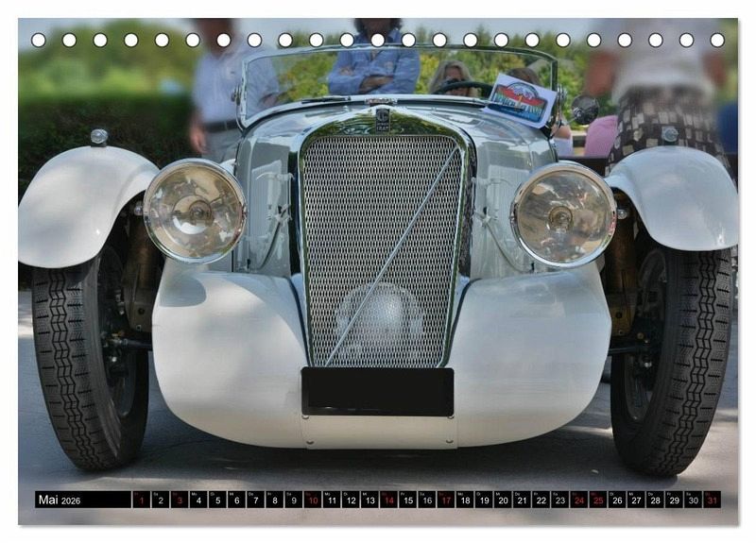
Task: Click day 30 in the date row
Action: coord(694,500)
